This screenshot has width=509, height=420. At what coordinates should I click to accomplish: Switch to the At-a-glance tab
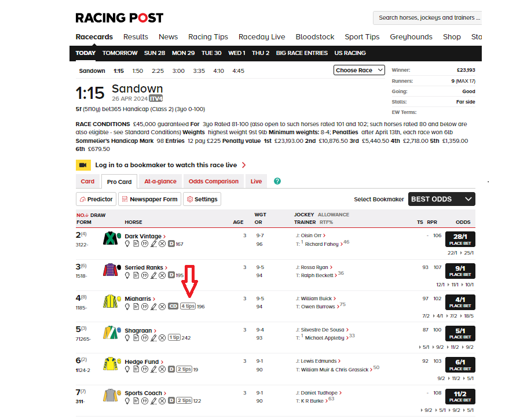tap(160, 181)
